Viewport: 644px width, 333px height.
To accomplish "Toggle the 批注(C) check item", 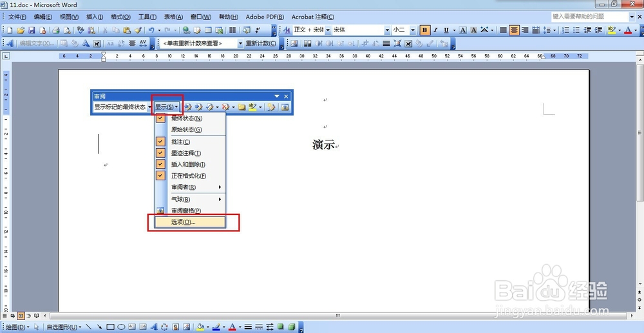I will pyautogui.click(x=190, y=142).
